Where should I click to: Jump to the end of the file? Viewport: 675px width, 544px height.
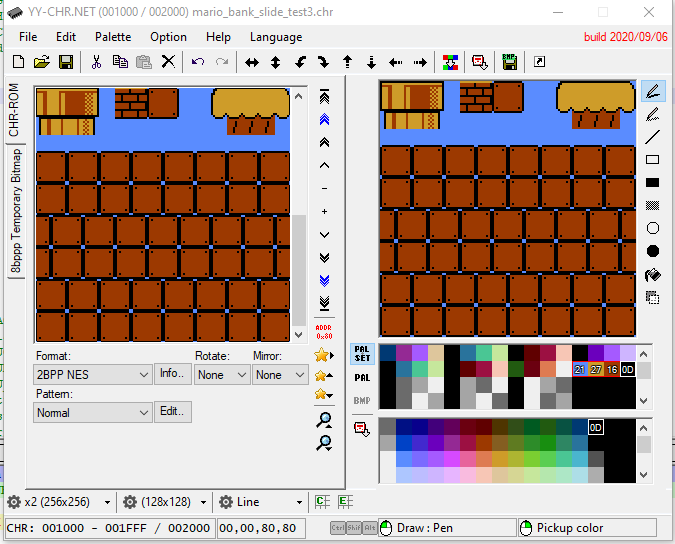tap(325, 304)
